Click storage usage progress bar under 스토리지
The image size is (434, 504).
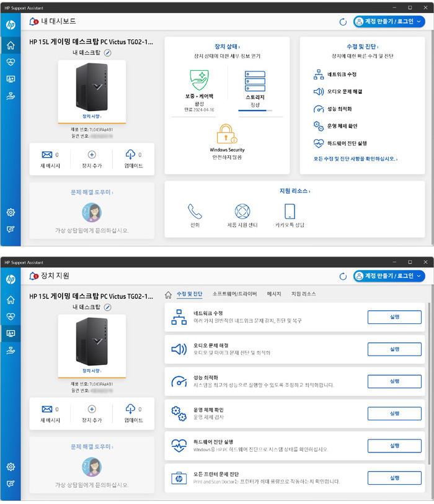[255, 110]
